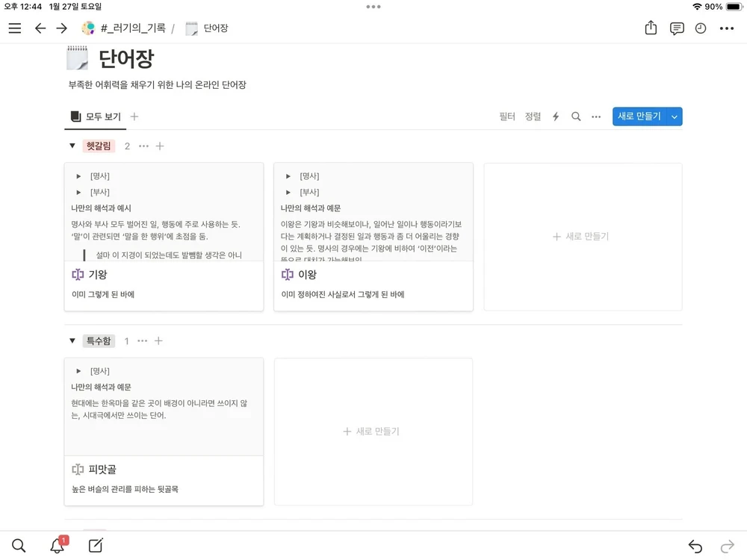Open database view options ellipsis
This screenshot has height=560, width=747.
click(x=596, y=116)
